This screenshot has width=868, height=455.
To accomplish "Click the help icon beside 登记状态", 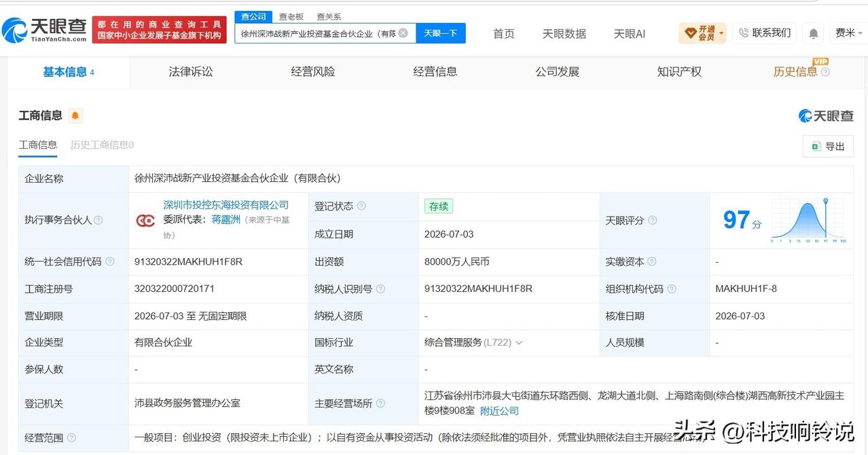I will click(361, 206).
